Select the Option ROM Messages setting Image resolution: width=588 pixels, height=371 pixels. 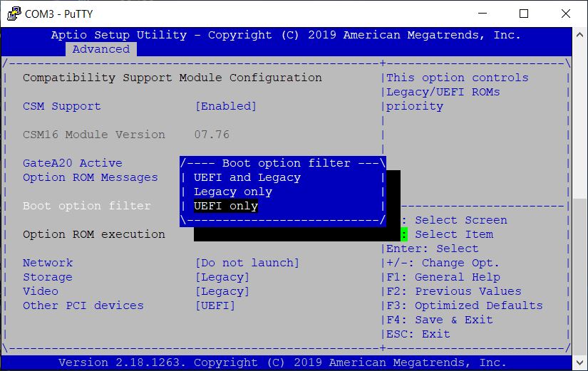(x=91, y=177)
